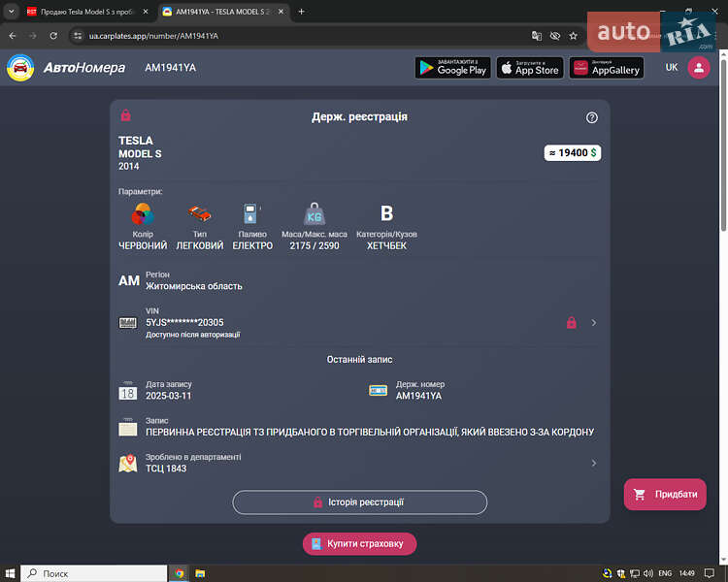Open the user profile avatar icon

[x=698, y=68]
